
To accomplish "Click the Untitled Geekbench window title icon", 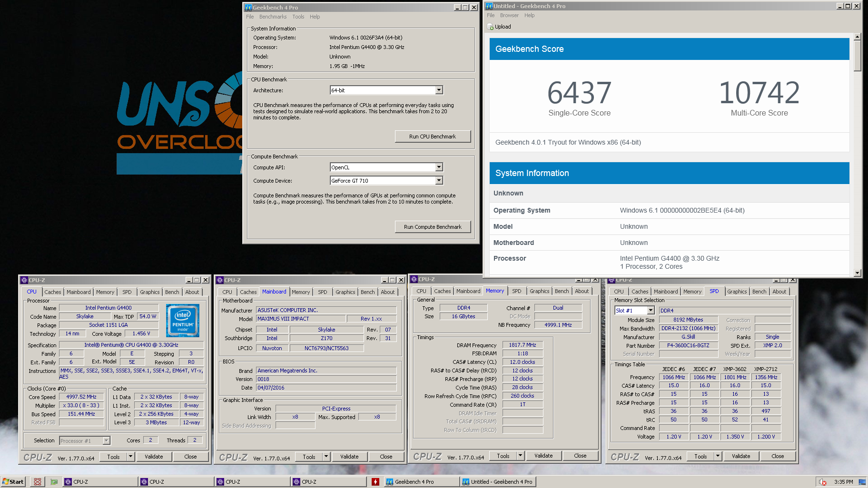I will point(489,6).
